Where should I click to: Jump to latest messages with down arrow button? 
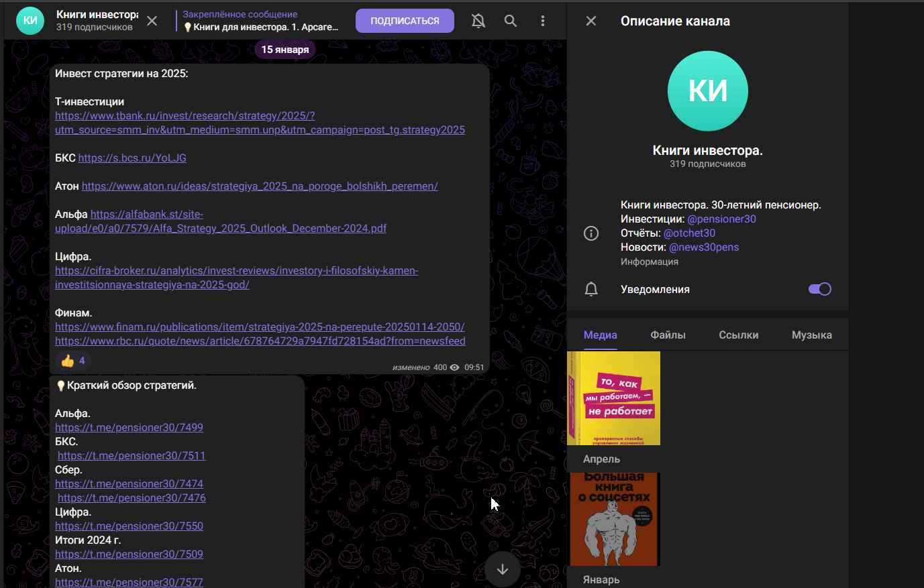pyautogui.click(x=503, y=569)
